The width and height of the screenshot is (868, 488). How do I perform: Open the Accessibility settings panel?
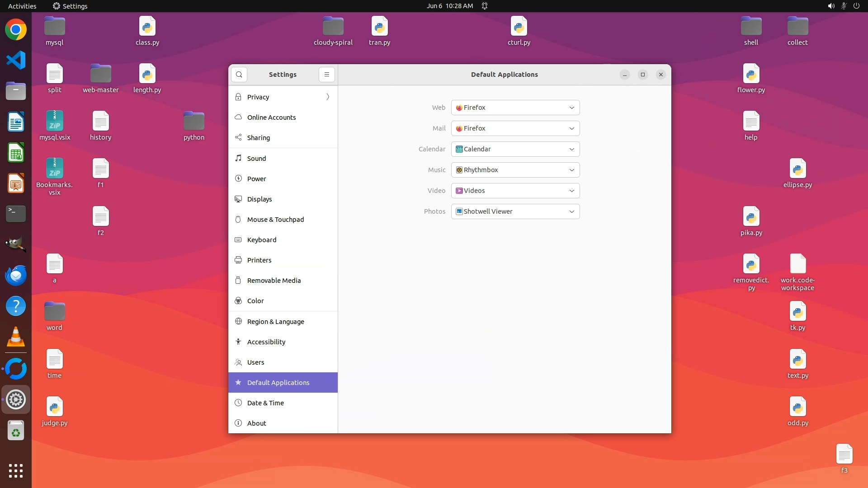click(x=283, y=342)
